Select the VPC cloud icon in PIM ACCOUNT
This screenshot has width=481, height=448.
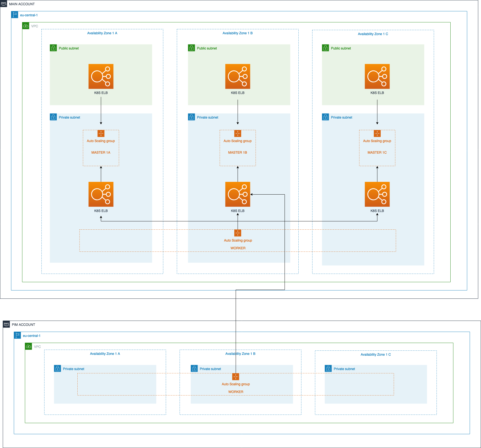tap(28, 346)
